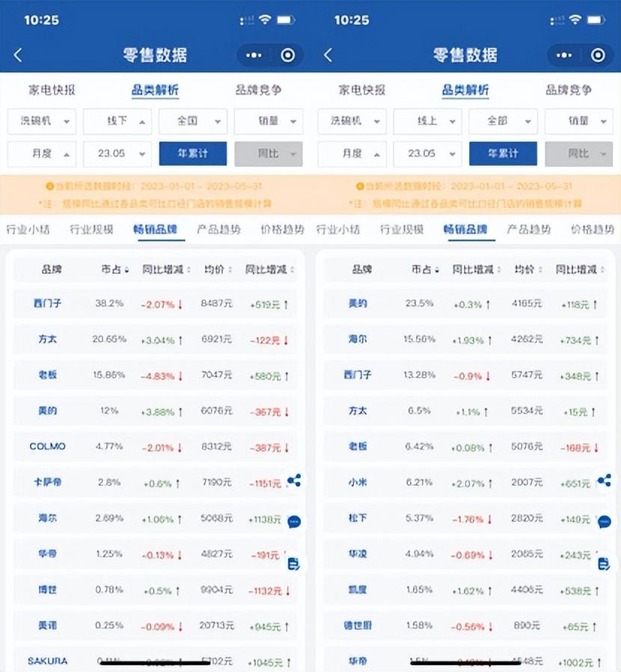Sort left table by 均价 column
The width and height of the screenshot is (621, 672).
[x=218, y=269]
